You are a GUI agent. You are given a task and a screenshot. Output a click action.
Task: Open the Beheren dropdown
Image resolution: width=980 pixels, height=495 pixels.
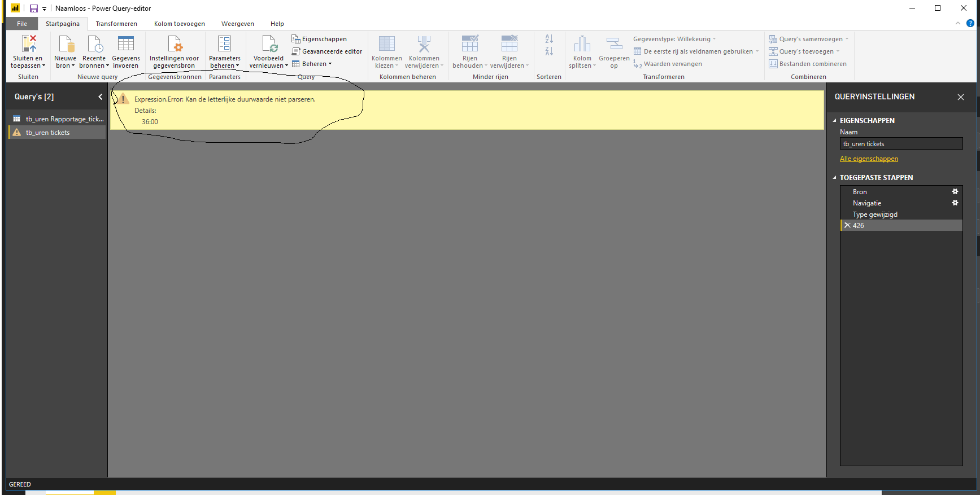click(312, 64)
